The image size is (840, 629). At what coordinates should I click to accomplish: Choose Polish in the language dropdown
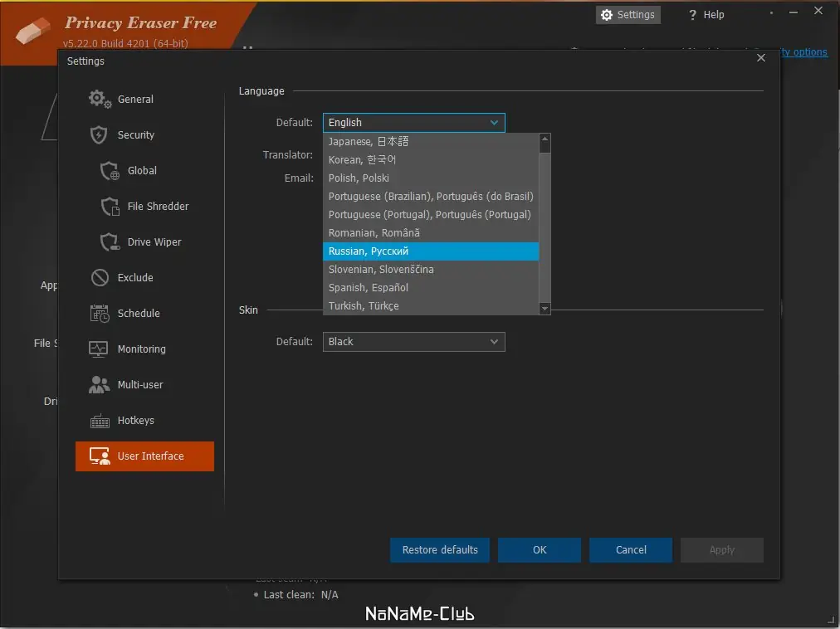point(359,178)
